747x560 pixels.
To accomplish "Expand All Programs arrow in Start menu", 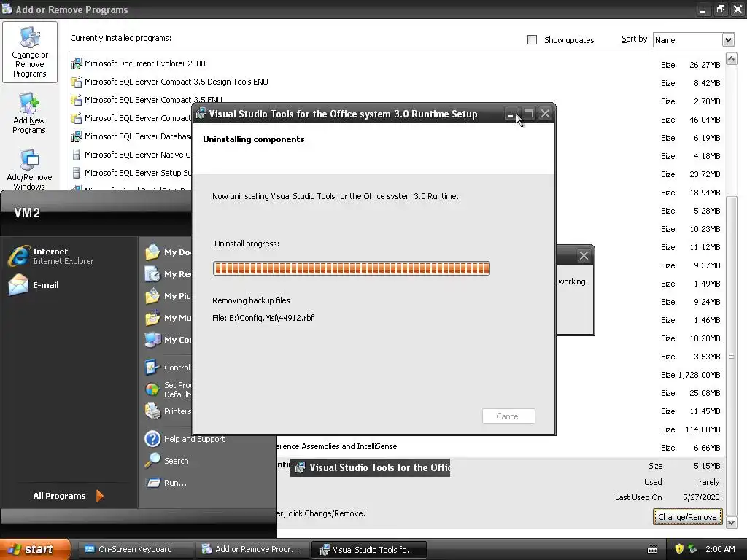I will 99,496.
